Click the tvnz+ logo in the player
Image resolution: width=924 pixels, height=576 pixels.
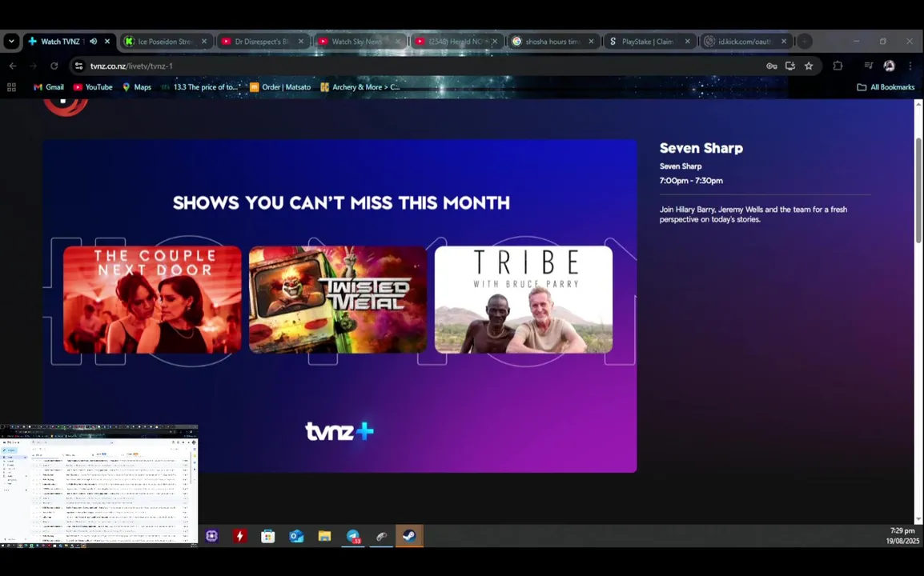339,431
